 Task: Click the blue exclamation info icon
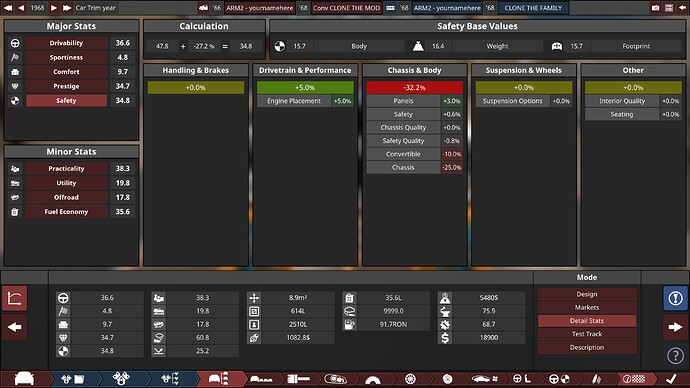(x=675, y=299)
